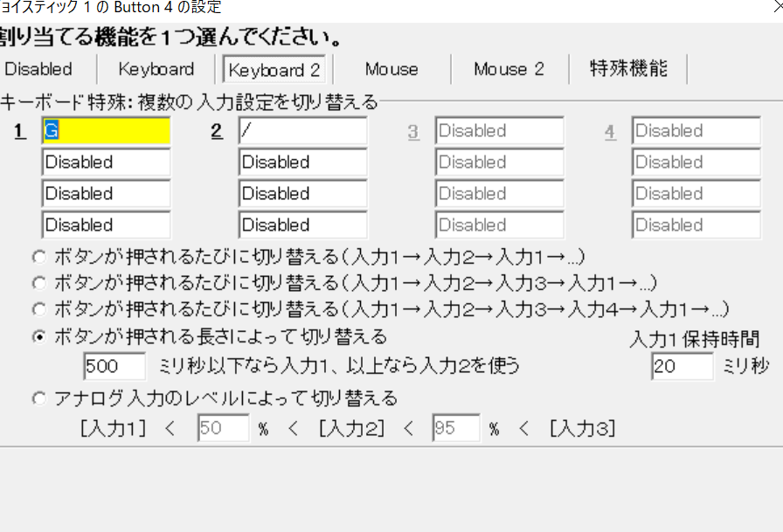This screenshot has height=532, width=783.
Task: Switch to Mouse 2 tab
Action: point(509,69)
